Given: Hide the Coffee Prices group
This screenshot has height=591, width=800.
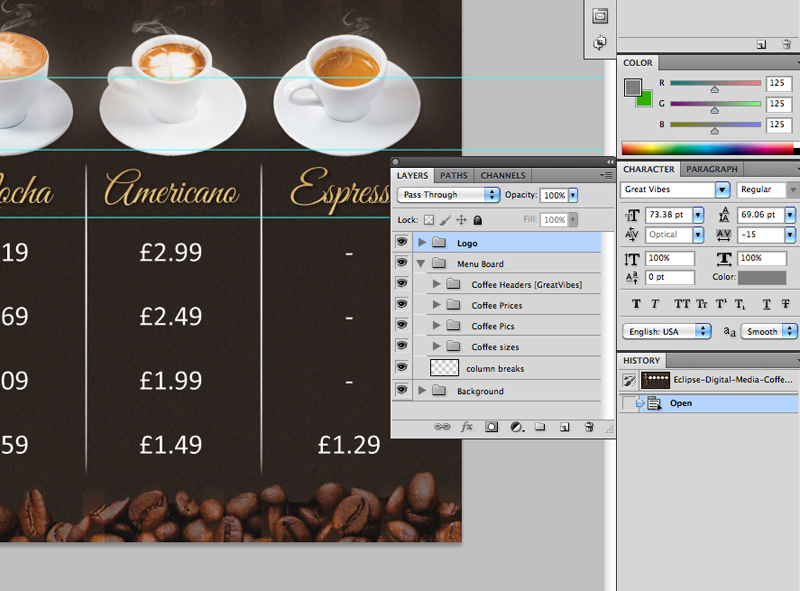Looking at the screenshot, I should [402, 304].
